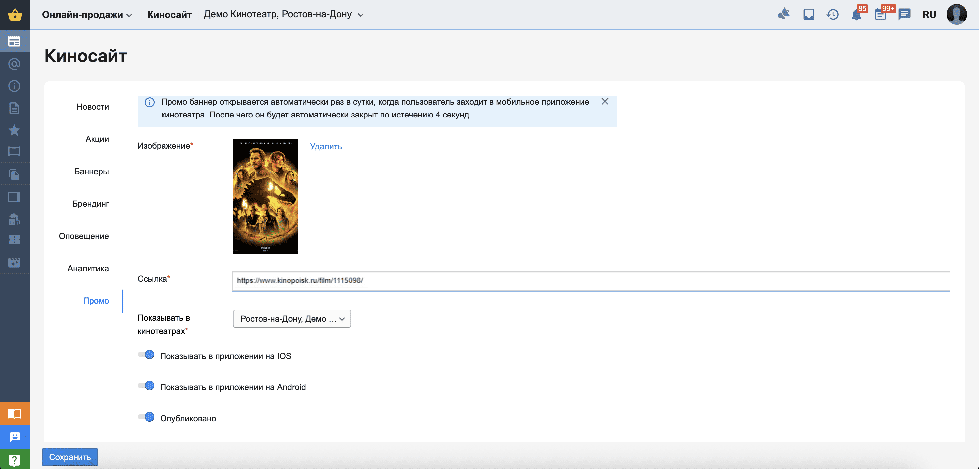Click the info icon in promo notice

tap(150, 102)
